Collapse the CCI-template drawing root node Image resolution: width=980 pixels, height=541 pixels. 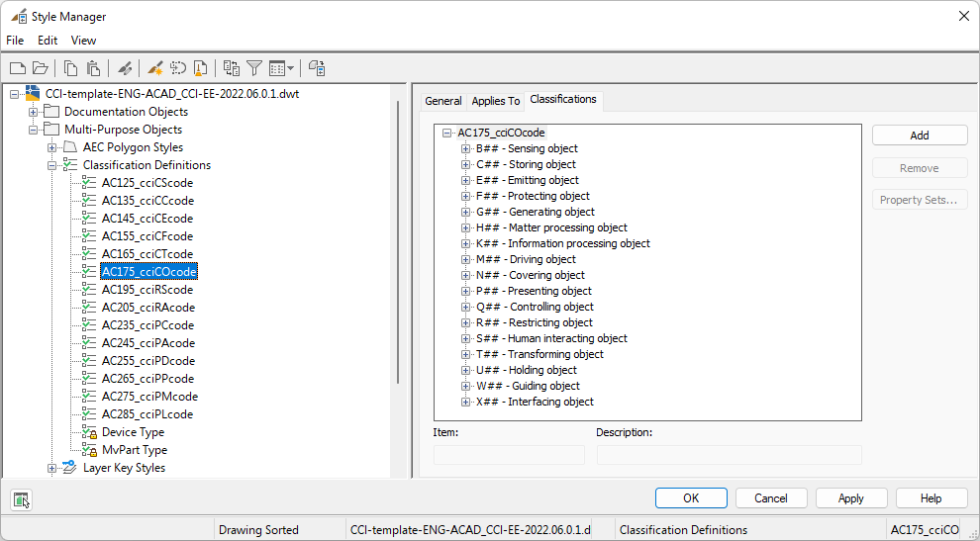[x=15, y=94]
